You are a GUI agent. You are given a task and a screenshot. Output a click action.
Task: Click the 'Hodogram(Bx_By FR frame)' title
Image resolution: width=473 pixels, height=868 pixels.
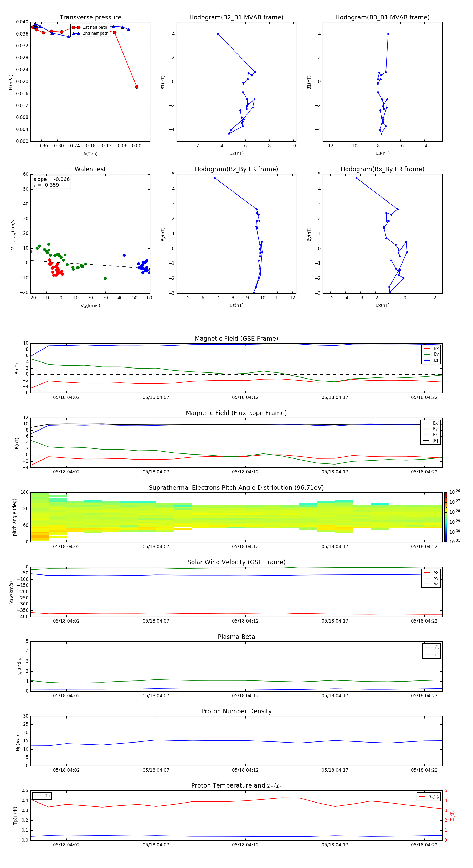pyautogui.click(x=382, y=169)
